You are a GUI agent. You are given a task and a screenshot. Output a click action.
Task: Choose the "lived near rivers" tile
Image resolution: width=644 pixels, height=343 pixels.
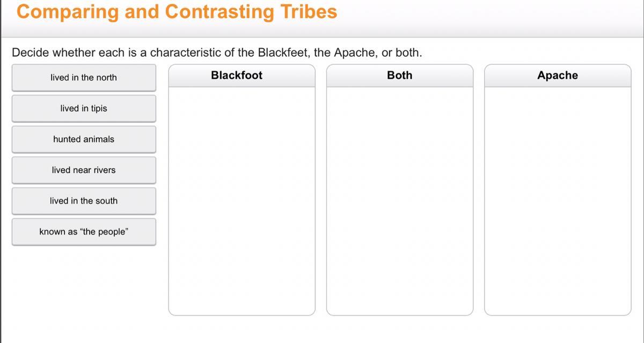tap(84, 170)
